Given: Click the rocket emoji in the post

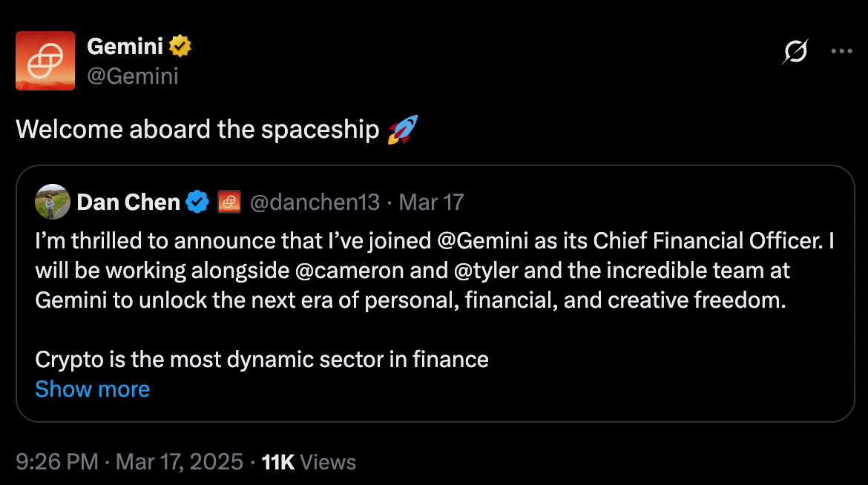Looking at the screenshot, I should pyautogui.click(x=402, y=130).
